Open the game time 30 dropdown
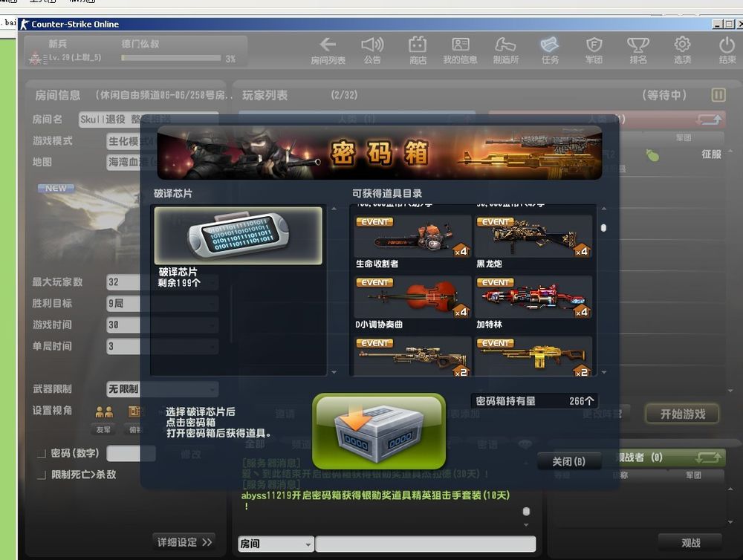The image size is (743, 560). 163,325
